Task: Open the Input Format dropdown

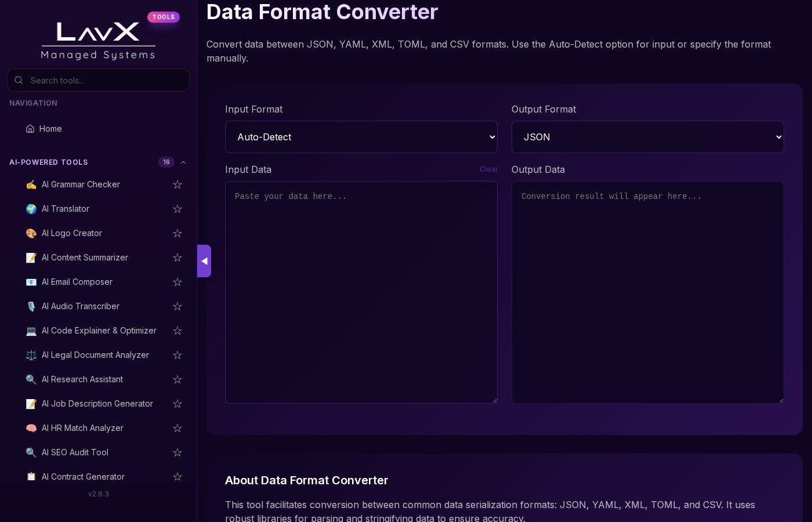Action: (x=361, y=137)
